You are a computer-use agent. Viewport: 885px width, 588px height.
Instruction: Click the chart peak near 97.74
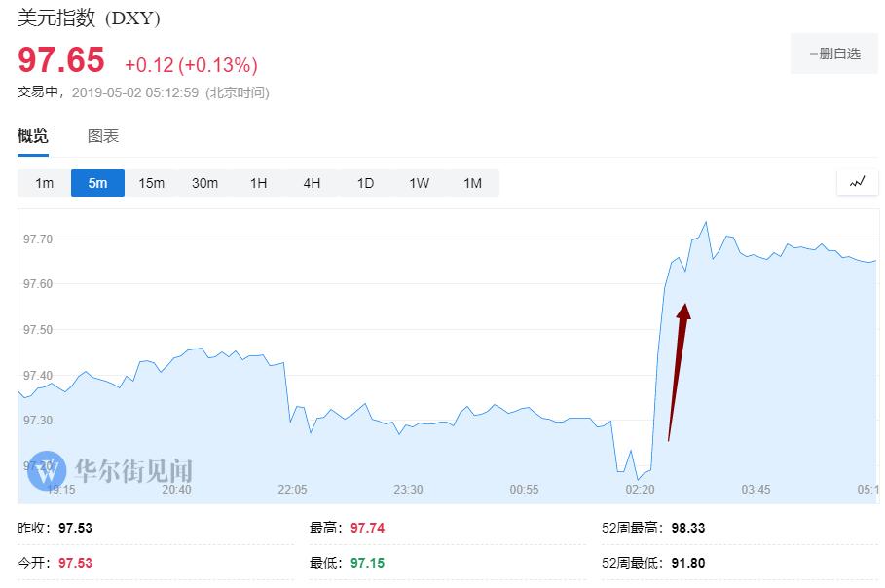click(x=705, y=223)
